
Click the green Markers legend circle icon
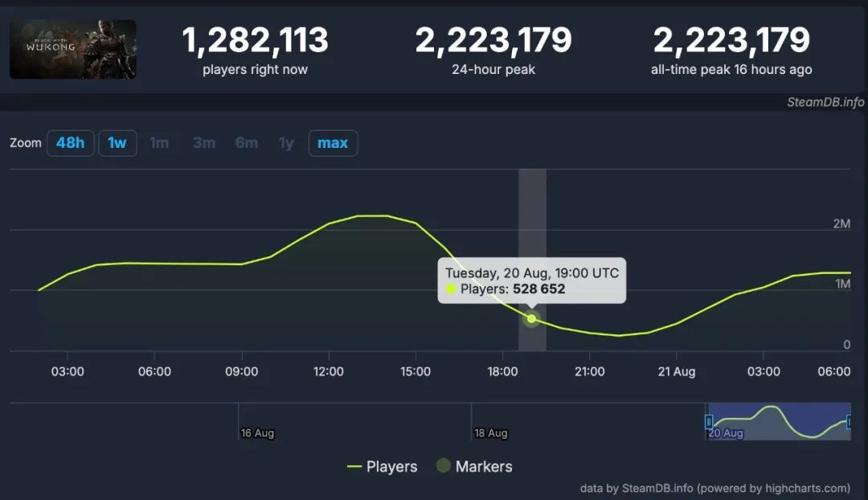click(x=444, y=465)
